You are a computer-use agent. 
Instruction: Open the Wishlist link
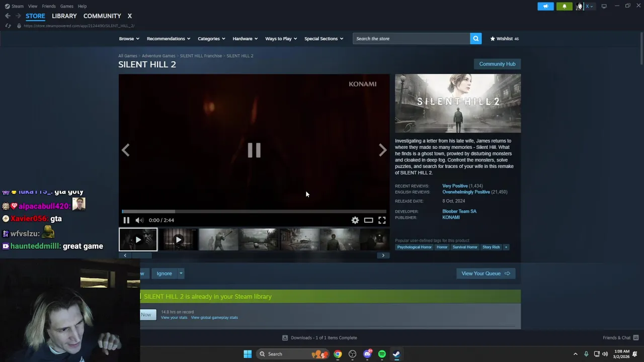505,39
